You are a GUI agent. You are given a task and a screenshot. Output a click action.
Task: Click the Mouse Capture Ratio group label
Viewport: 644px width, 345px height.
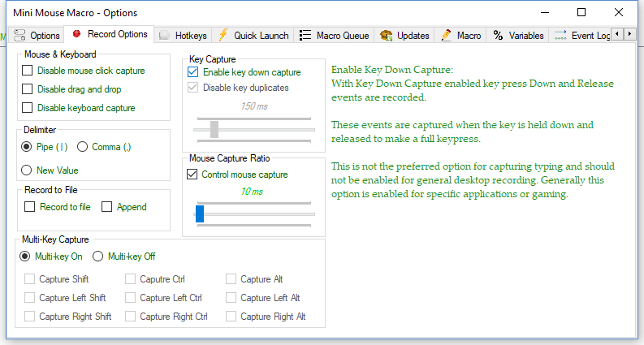point(230,158)
